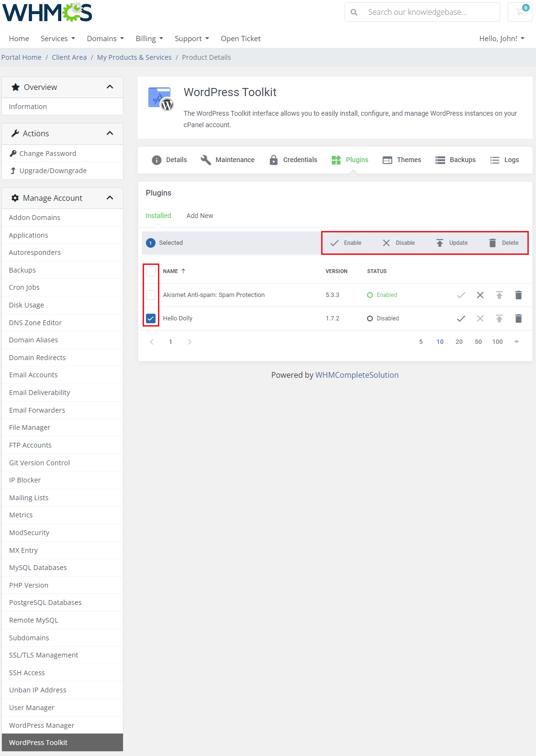
Task: Show 10 items per page
Action: (x=440, y=342)
